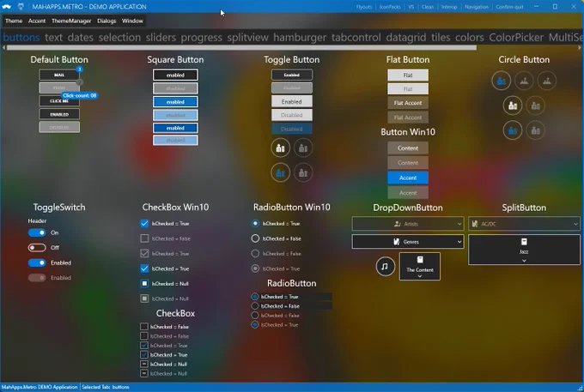Click the book icon above the Jazz label
This screenshot has width=584, height=392.
pos(524,242)
